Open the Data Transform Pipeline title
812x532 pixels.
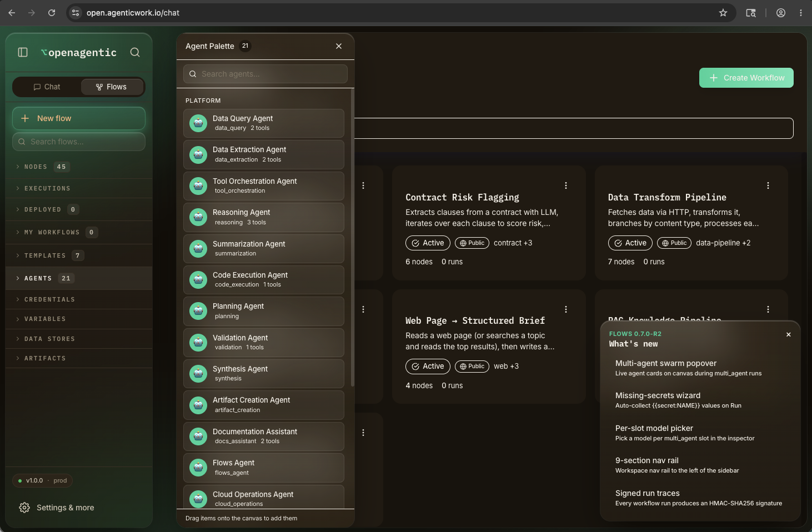tap(667, 197)
